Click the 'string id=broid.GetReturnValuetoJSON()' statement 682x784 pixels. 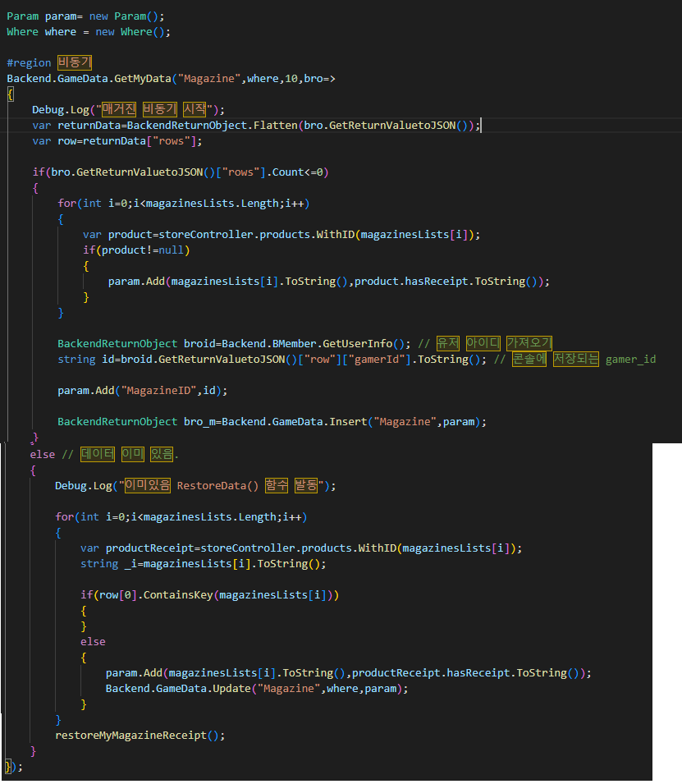(272, 360)
